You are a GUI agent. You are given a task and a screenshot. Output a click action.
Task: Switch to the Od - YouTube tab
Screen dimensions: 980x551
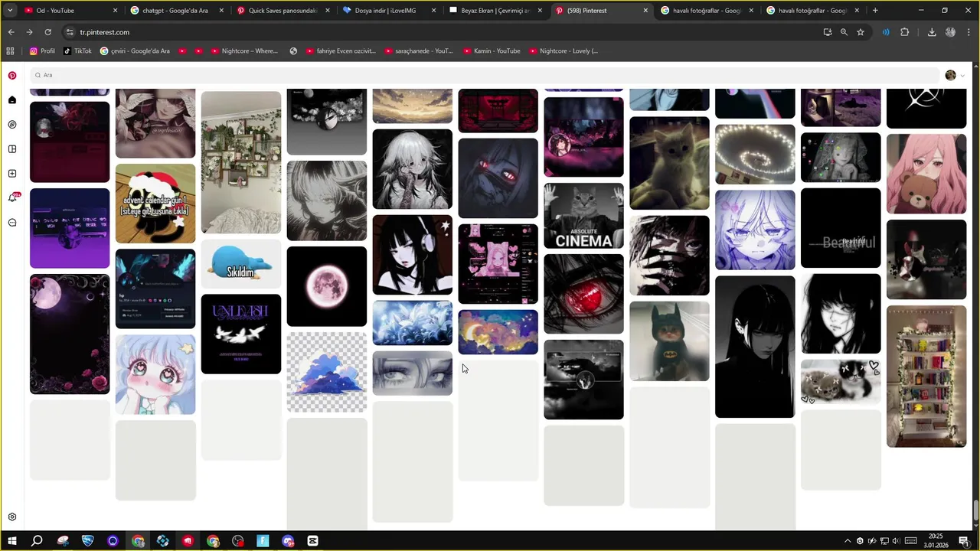click(x=69, y=11)
